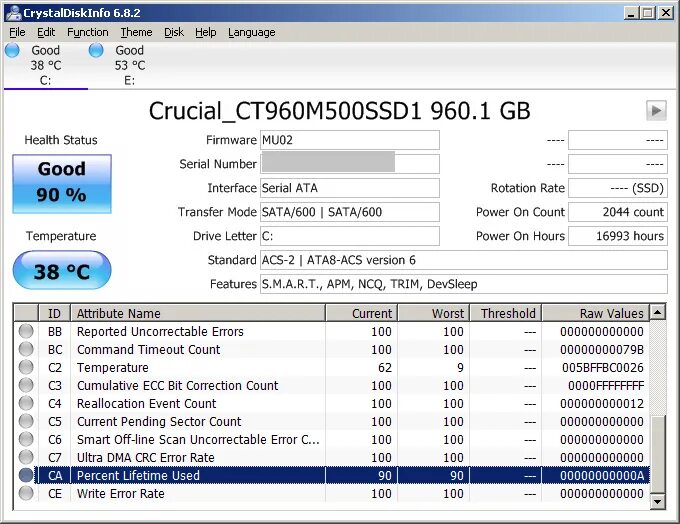Click status circle in Temperature attribute row
This screenshot has width=680, height=524.
point(26,367)
